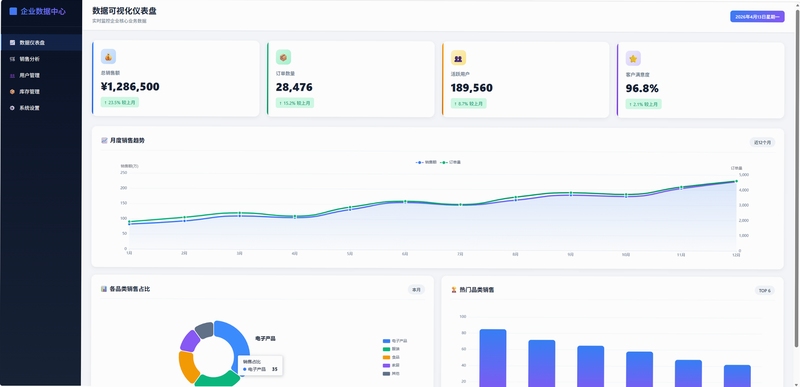Click the blue square 企业数据中心 logo icon
The height and width of the screenshot is (387, 800).
point(13,11)
